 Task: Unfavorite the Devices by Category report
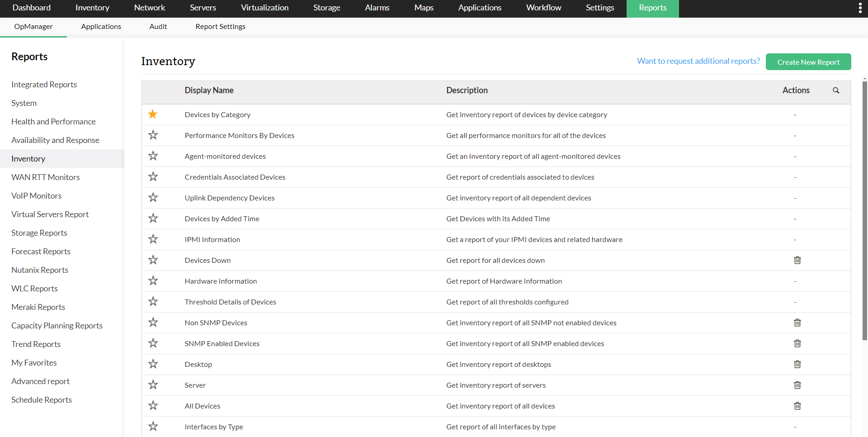152,114
